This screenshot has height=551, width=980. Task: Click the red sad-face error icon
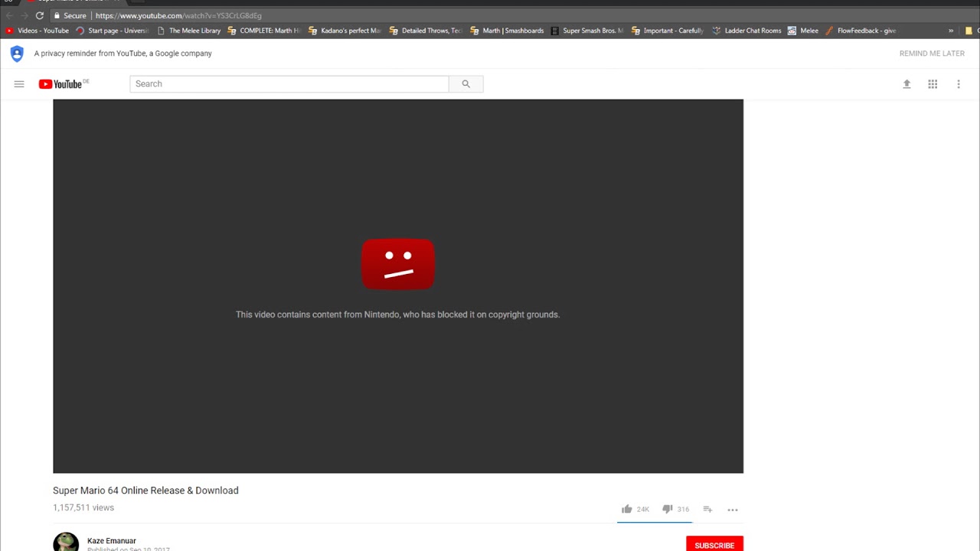click(398, 264)
